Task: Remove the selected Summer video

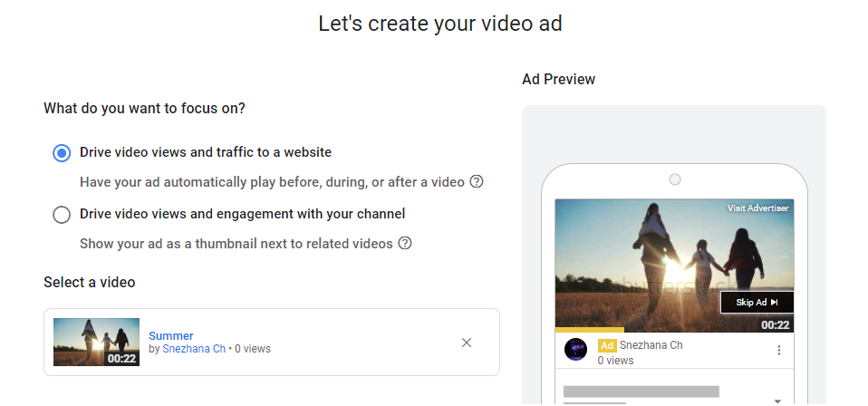Action: point(467,343)
